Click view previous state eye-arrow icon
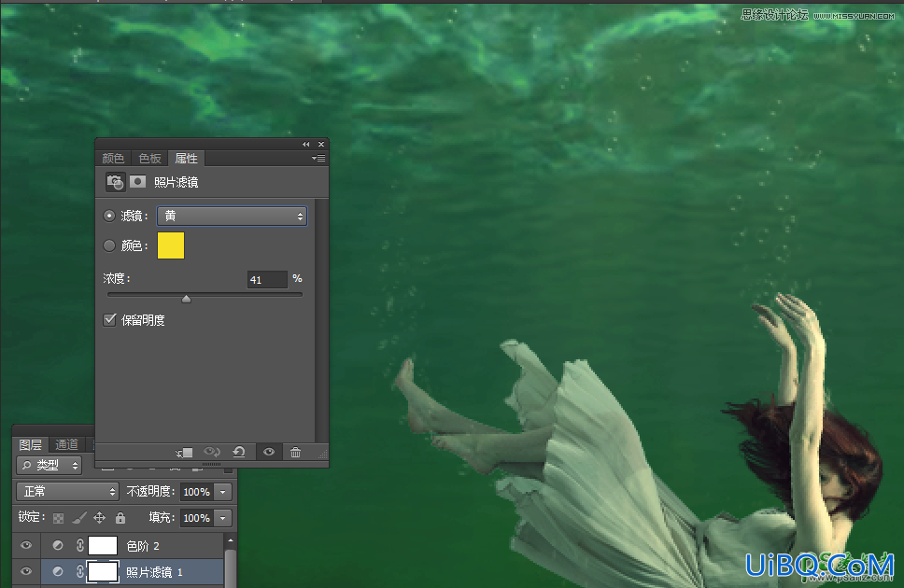Viewport: 904px width, 588px height. (212, 452)
